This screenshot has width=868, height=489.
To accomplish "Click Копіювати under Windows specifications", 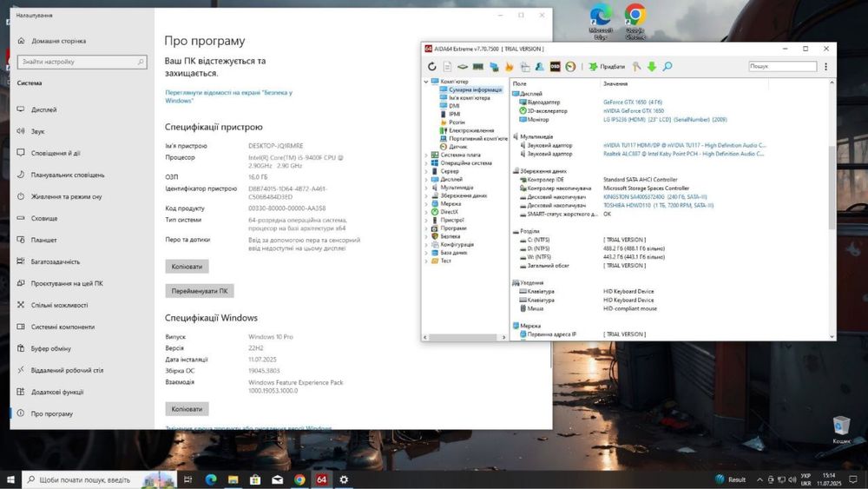I will (x=187, y=409).
